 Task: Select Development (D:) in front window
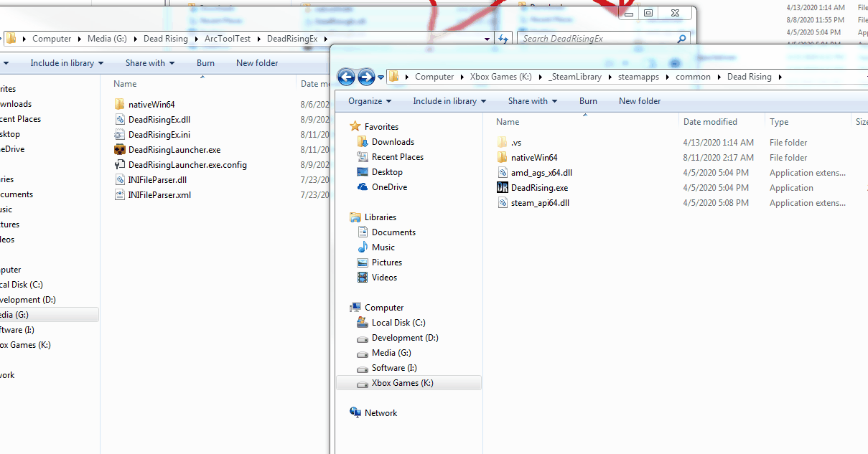pyautogui.click(x=405, y=338)
